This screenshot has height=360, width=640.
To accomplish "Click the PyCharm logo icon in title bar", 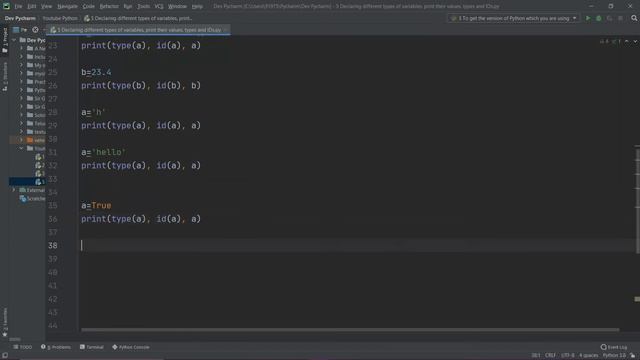I will 6,6.
